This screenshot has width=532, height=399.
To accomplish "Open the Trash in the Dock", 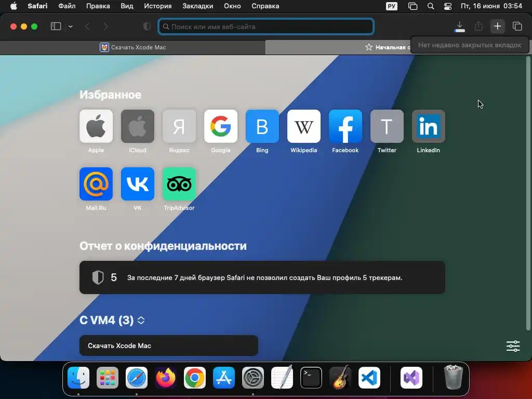I will coord(453,377).
